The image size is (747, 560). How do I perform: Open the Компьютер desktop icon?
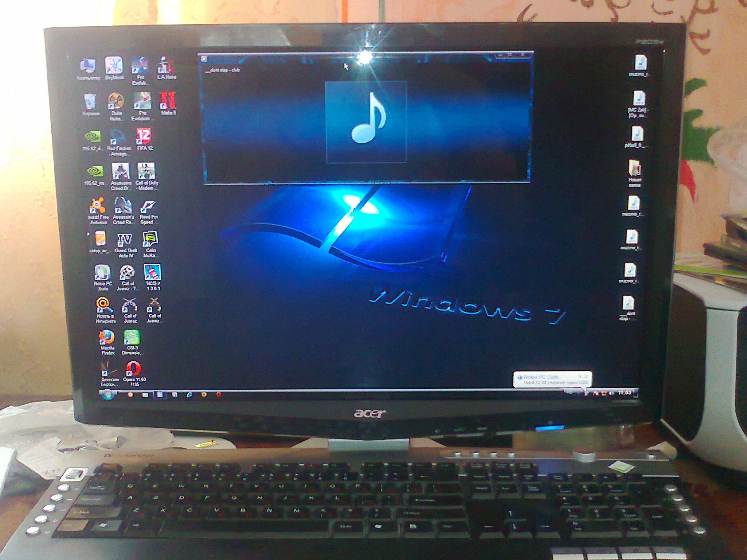88,69
